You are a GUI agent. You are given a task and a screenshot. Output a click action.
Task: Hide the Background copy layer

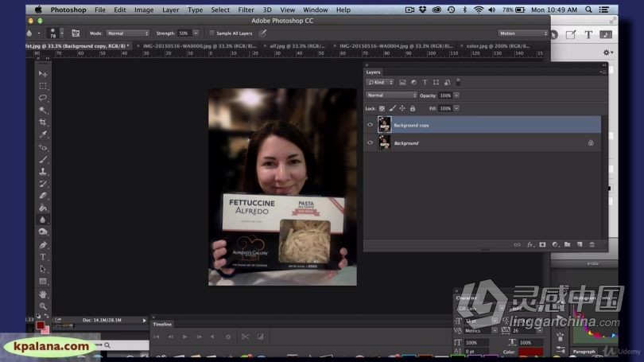coord(370,125)
